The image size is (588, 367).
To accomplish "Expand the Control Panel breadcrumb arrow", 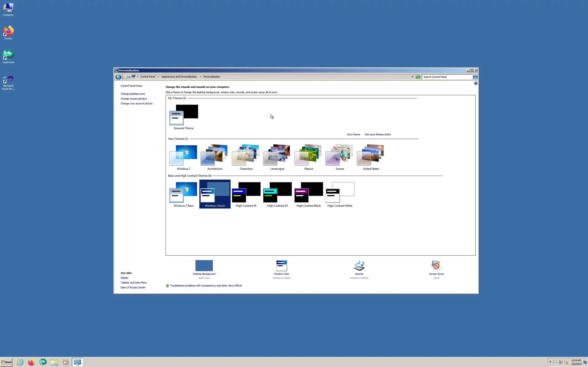I will pos(158,77).
